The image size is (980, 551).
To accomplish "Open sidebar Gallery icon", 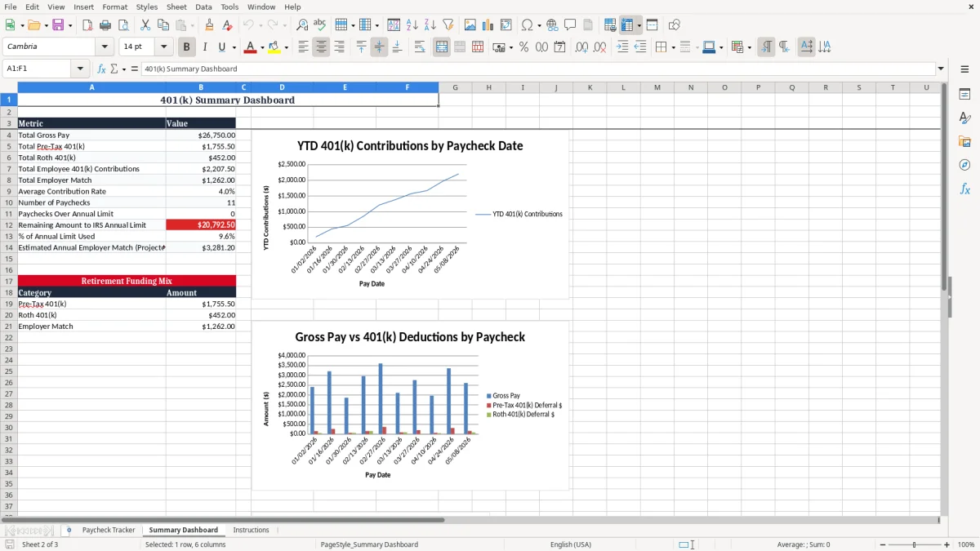I will 964,142.
